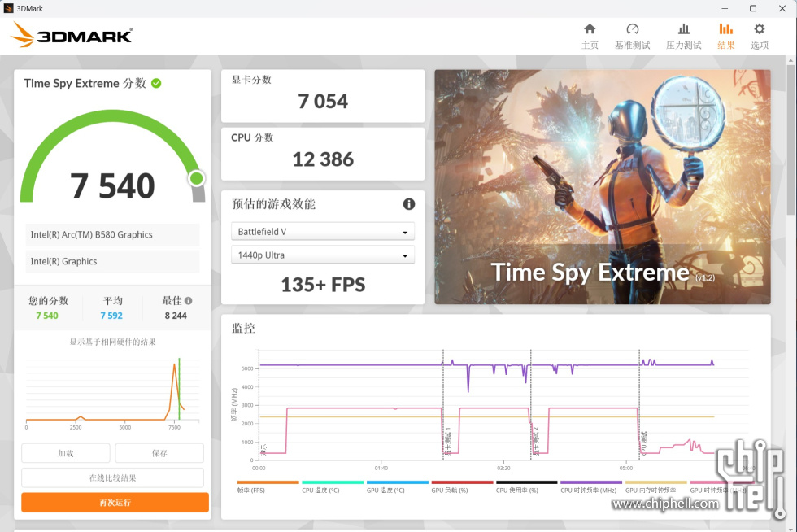Click the "显示基于相同硬件的结果" caption
Screen dimensions: 797x532
pyautogui.click(x=112, y=342)
